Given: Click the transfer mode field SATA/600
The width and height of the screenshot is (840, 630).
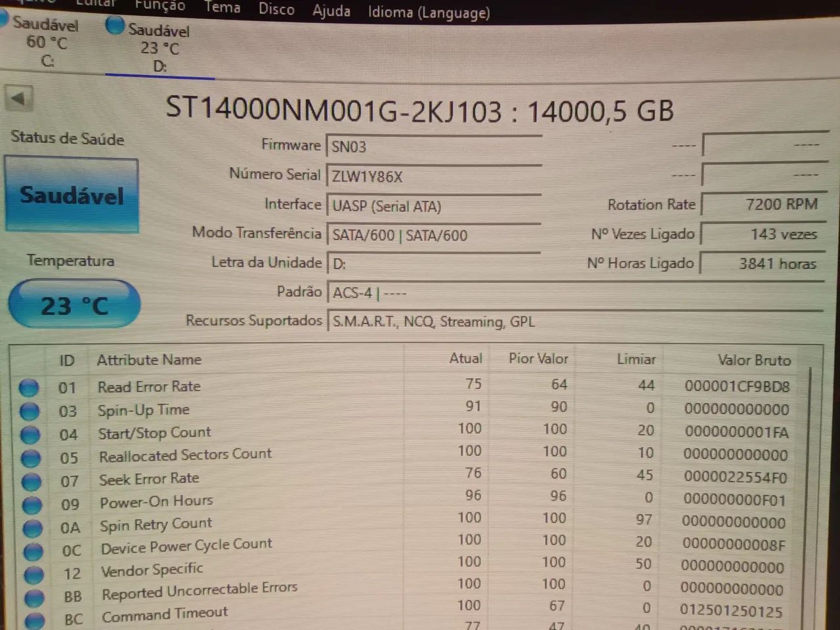Looking at the screenshot, I should point(434,235).
